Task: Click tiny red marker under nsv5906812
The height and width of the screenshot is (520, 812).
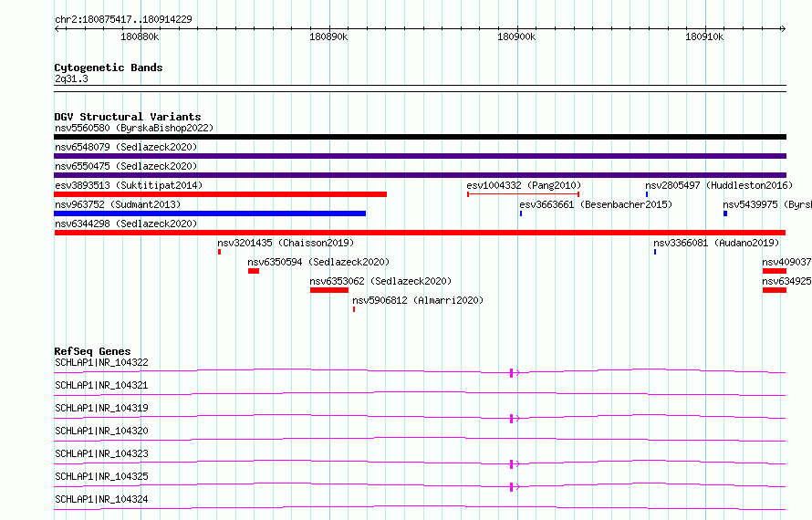Action: pyautogui.click(x=354, y=309)
